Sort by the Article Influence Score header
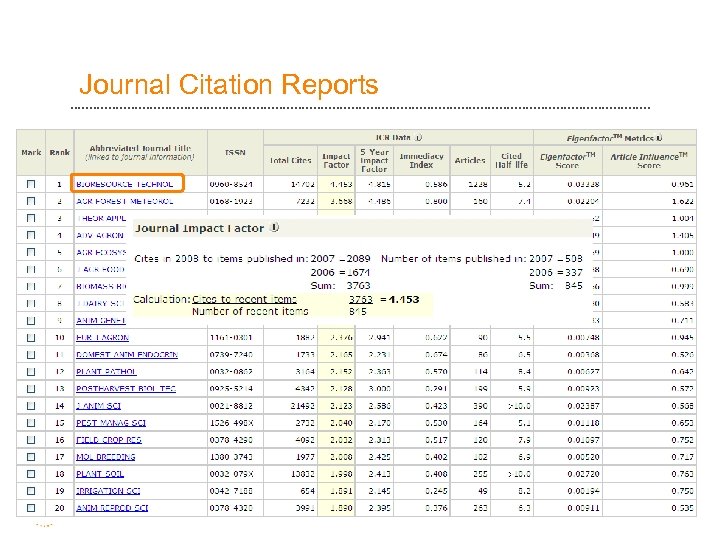Viewport: 720px width, 540px height. (649, 161)
